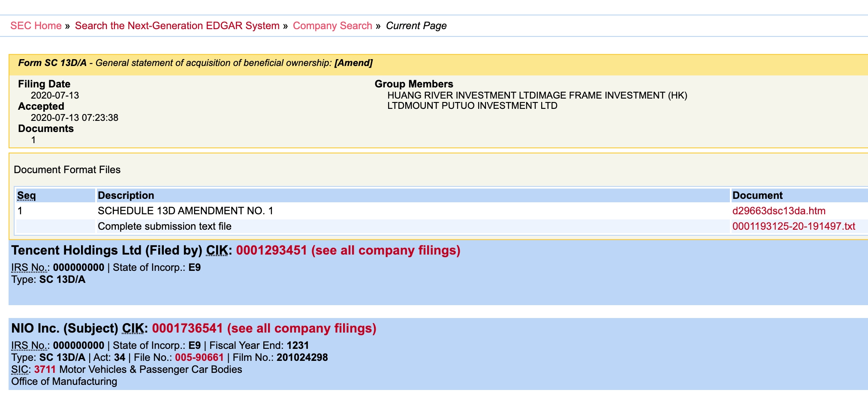This screenshot has width=868, height=408.
Task: Click the accepted timestamp 2020-07-13 07:23:38
Action: (x=75, y=117)
